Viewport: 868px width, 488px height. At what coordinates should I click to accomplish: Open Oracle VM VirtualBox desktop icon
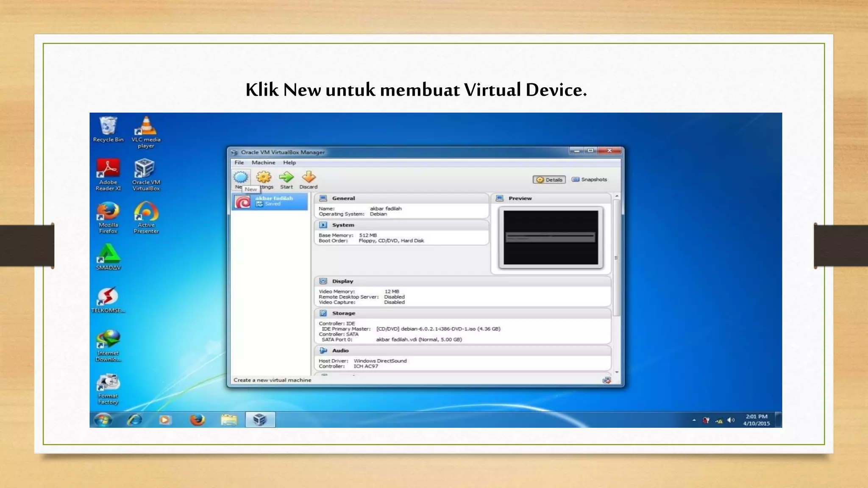click(x=146, y=175)
